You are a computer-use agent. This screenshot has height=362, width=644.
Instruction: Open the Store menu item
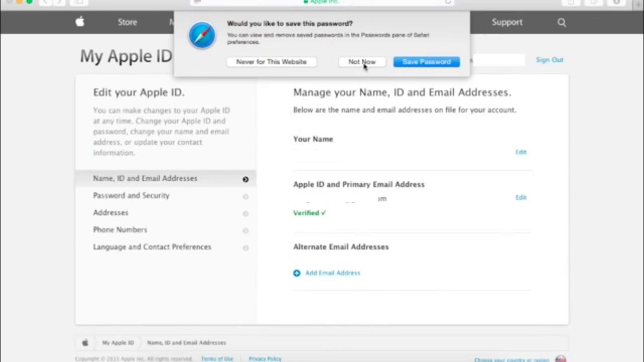(x=127, y=22)
